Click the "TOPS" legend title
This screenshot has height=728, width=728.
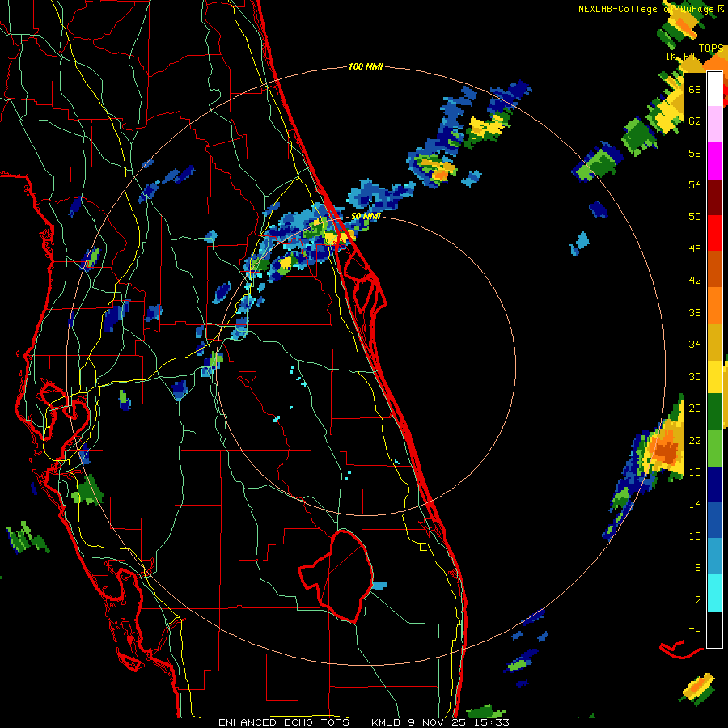[711, 49]
